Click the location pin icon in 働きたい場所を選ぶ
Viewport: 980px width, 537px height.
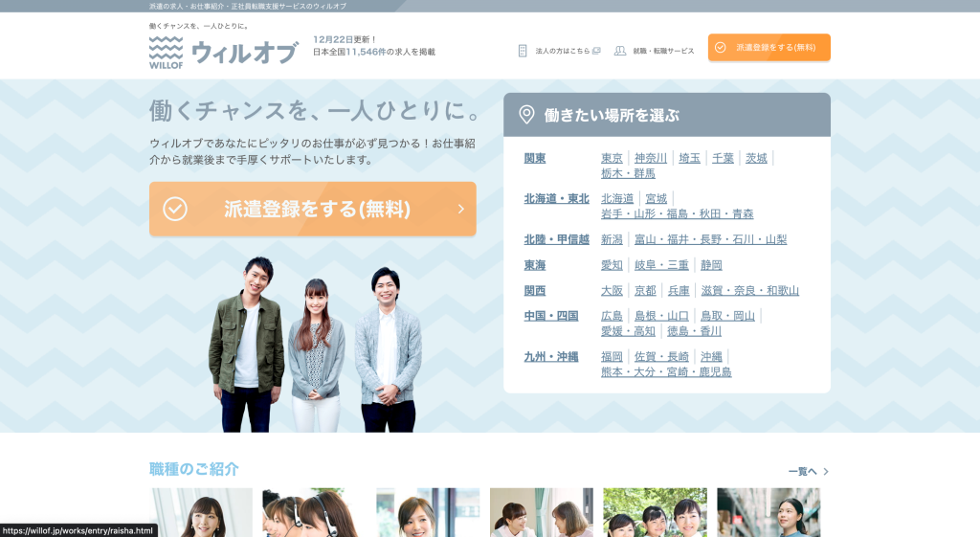(526, 115)
